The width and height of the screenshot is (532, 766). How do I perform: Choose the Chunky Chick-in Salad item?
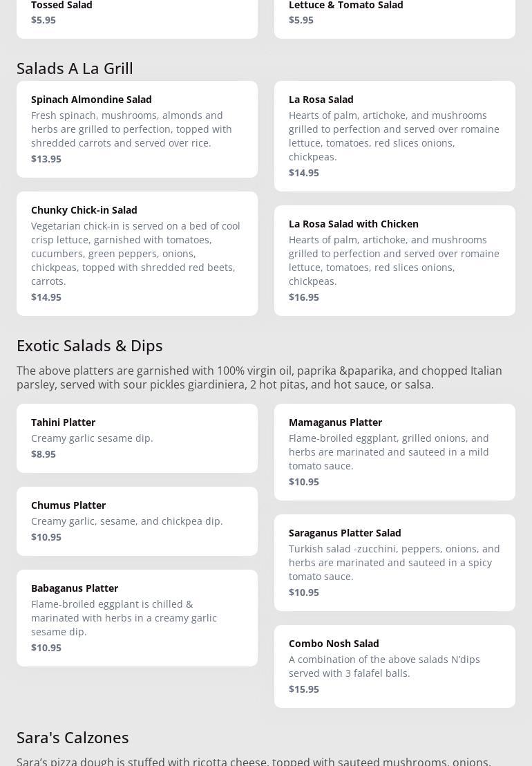137,253
